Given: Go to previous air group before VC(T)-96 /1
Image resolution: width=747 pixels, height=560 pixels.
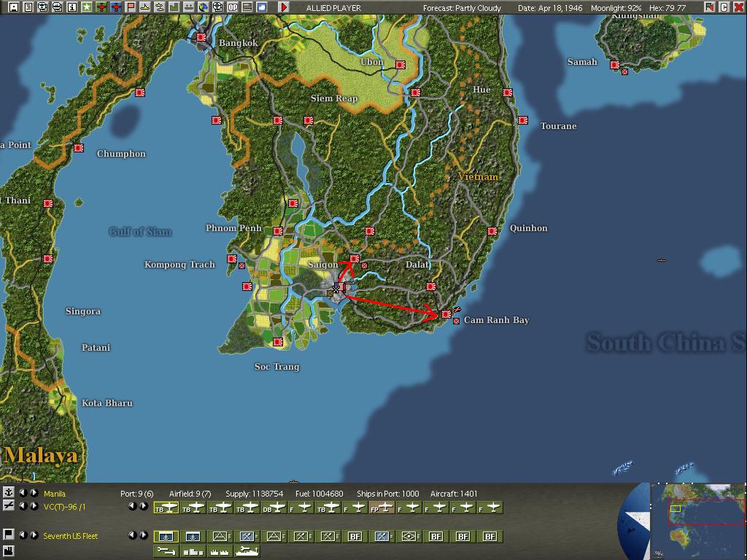Looking at the screenshot, I should pos(23,506).
